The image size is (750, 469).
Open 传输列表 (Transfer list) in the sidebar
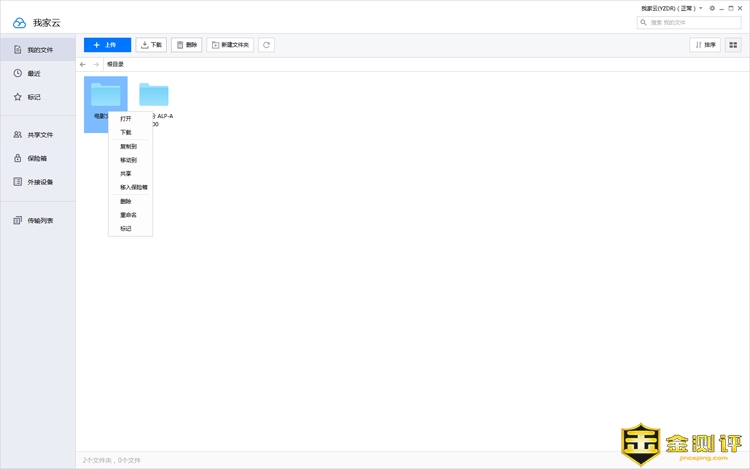point(40,220)
